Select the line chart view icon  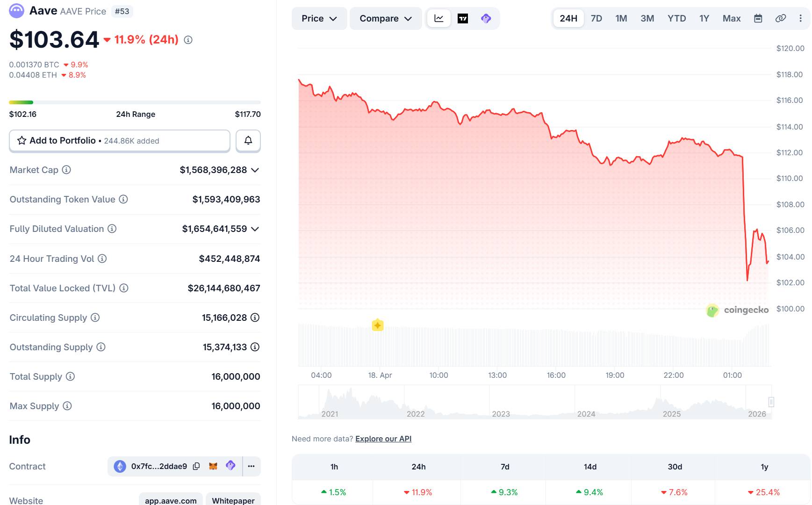(438, 18)
